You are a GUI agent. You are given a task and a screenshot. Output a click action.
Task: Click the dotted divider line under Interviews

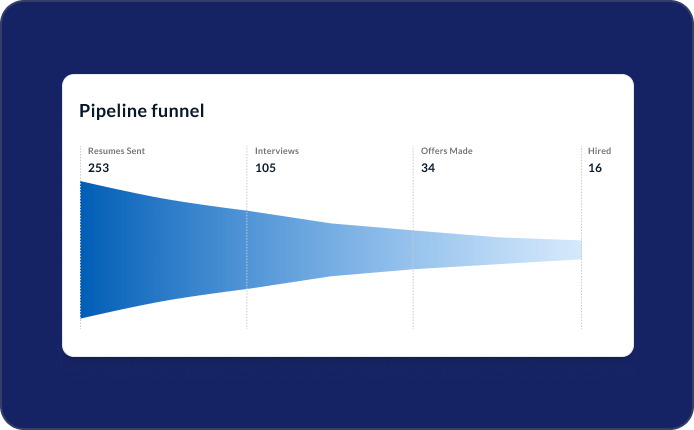click(247, 310)
